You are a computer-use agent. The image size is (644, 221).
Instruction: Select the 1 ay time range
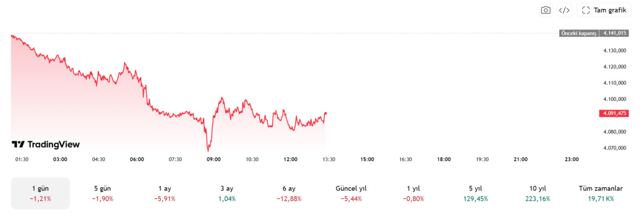[165, 193]
